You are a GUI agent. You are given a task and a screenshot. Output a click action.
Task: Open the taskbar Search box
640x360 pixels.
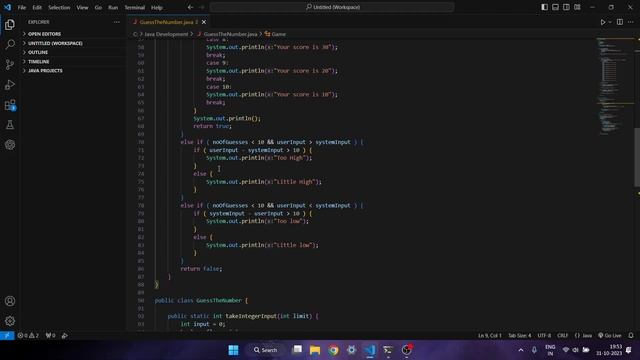265,350
